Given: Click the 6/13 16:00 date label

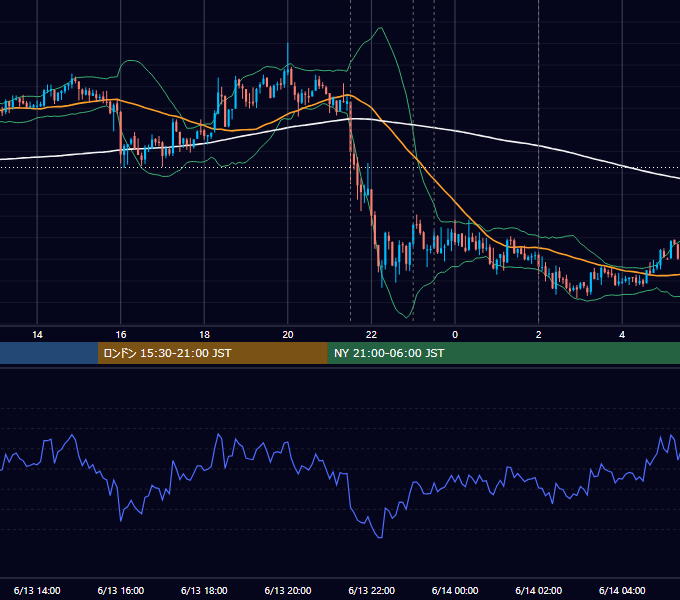Looking at the screenshot, I should pyautogui.click(x=121, y=590).
